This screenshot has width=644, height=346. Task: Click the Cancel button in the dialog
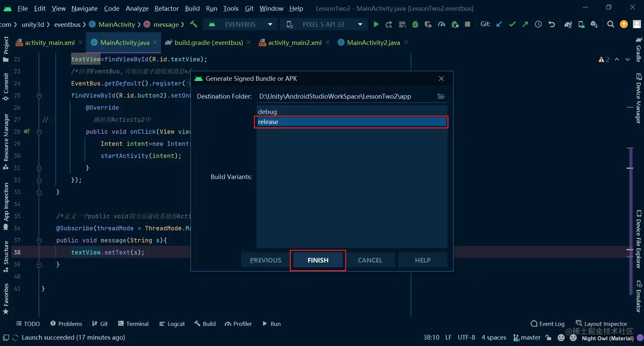tap(370, 260)
